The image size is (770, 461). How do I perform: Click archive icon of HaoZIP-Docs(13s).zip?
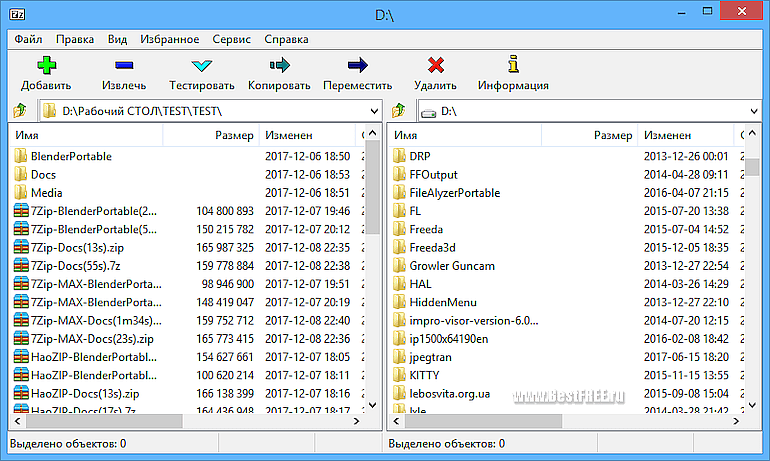(x=21, y=393)
